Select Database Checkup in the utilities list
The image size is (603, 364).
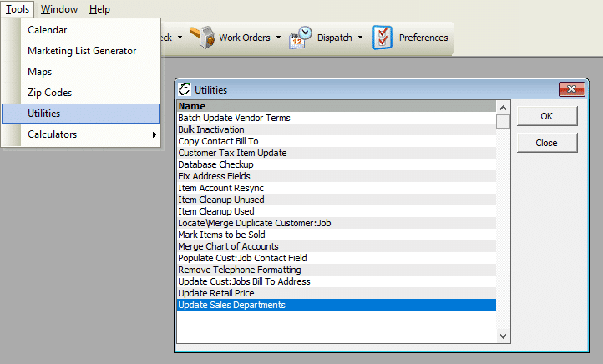point(215,164)
